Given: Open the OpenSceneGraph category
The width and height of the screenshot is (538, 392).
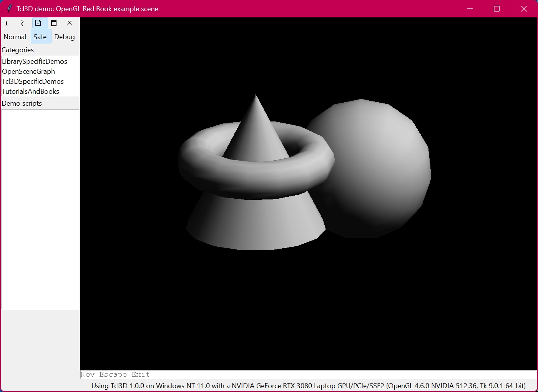Looking at the screenshot, I should 28,71.
